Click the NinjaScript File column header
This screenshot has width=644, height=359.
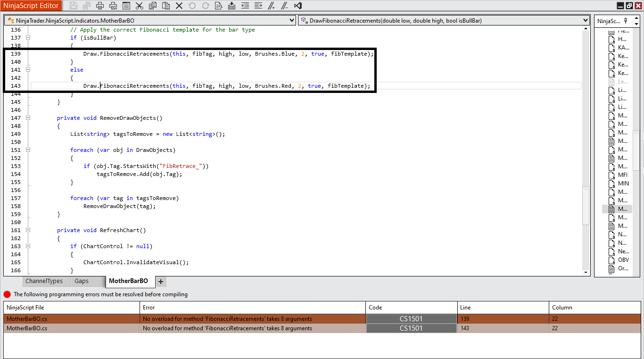pyautogui.click(x=72, y=308)
